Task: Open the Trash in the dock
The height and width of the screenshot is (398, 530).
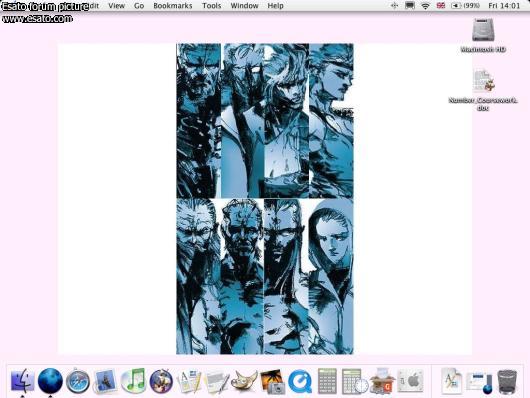Action: coord(507,381)
